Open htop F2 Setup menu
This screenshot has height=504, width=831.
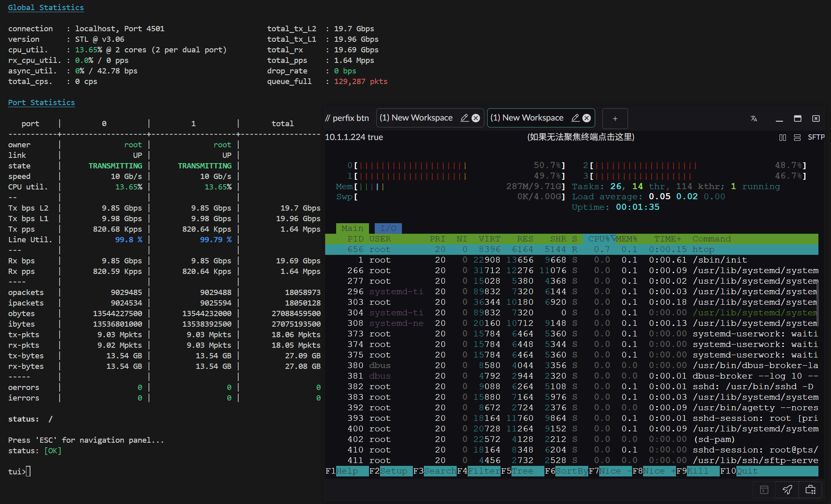[391, 471]
